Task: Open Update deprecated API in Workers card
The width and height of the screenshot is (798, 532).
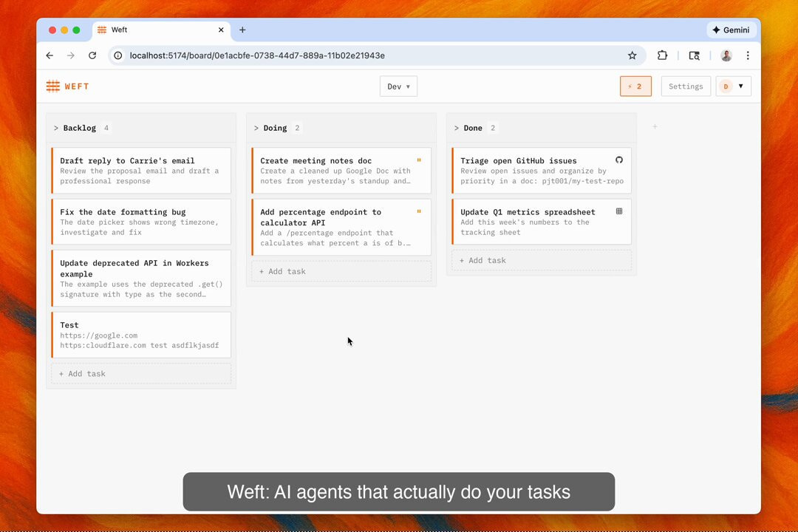Action: (141, 278)
